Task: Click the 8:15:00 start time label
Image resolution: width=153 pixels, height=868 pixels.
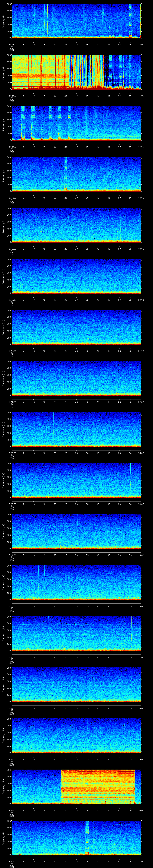Action: pyautogui.click(x=12, y=96)
